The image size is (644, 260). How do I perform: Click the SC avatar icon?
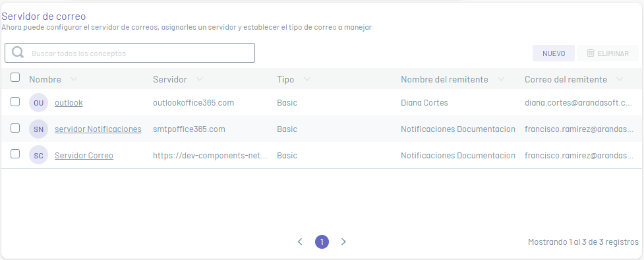click(39, 156)
